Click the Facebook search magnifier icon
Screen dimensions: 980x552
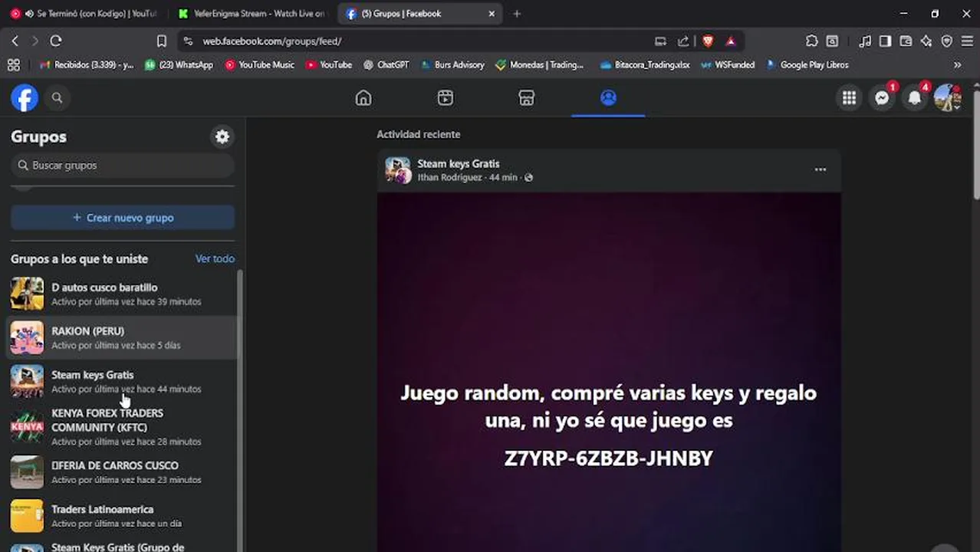coord(57,98)
